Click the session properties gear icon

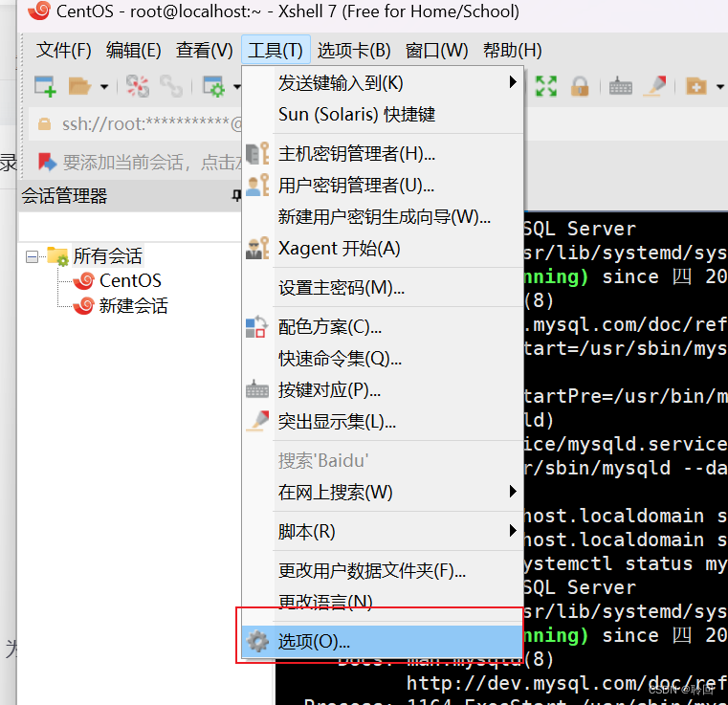point(213,86)
